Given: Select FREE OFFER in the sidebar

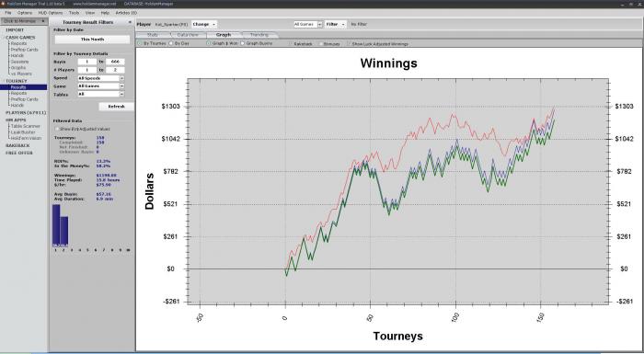Looking at the screenshot, I should pyautogui.click(x=19, y=153).
